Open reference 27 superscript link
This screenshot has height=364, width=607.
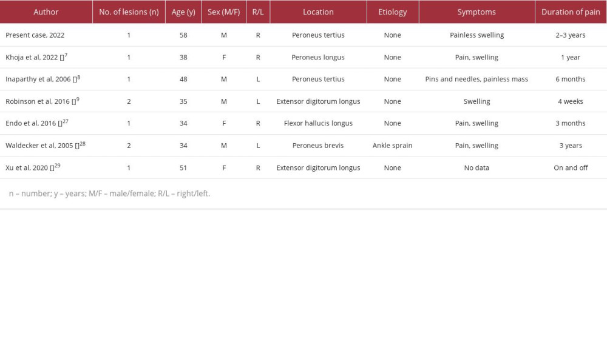[66, 121]
